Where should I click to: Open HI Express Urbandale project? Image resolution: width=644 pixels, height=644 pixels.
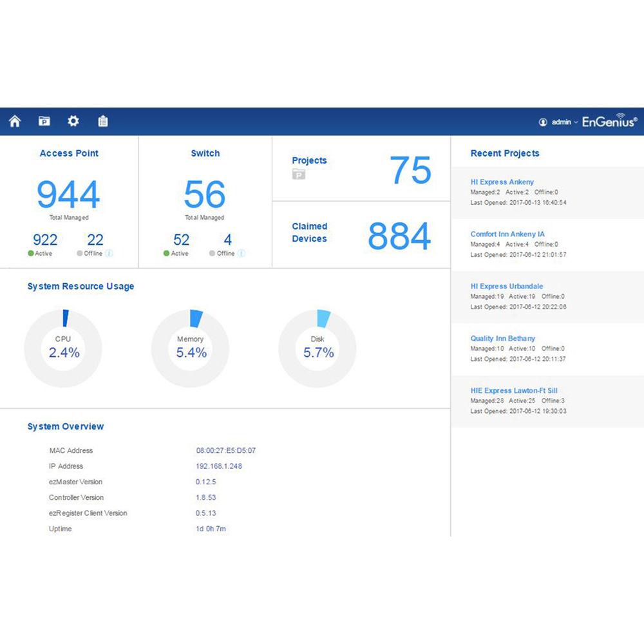(x=506, y=287)
